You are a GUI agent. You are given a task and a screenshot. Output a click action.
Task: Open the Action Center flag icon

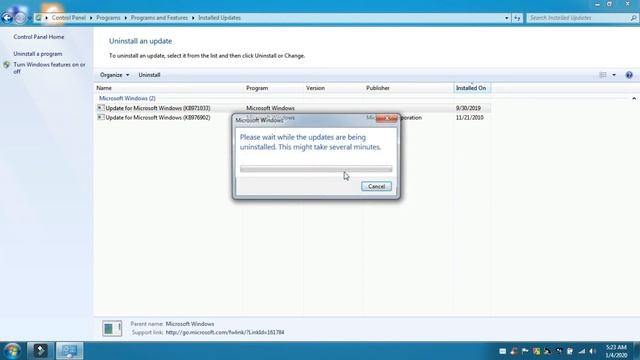[525, 351]
